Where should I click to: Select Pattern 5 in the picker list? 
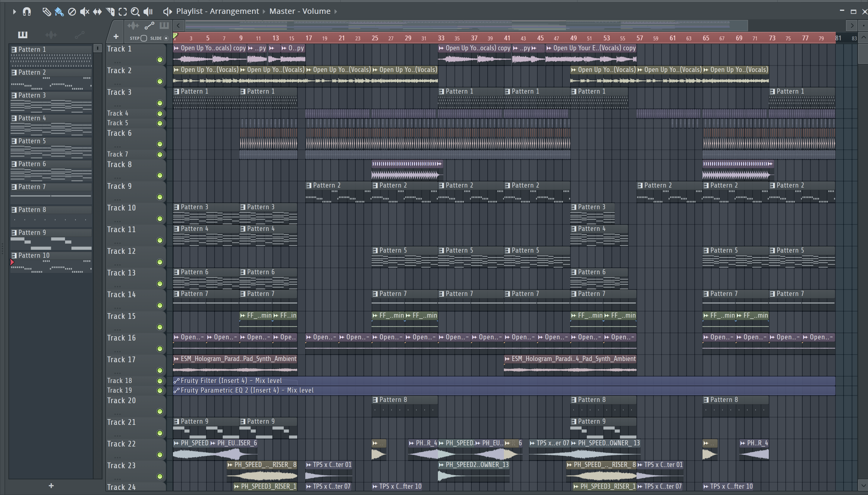(x=51, y=148)
